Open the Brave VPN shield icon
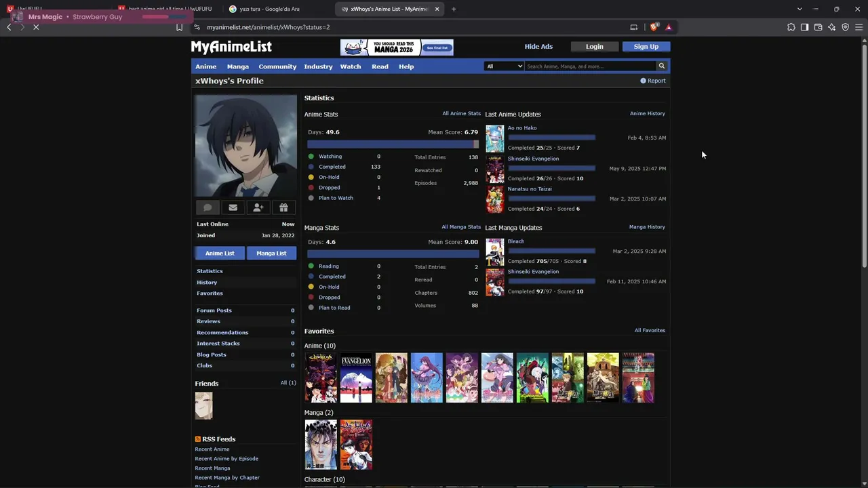Image resolution: width=868 pixels, height=488 pixels. [845, 27]
